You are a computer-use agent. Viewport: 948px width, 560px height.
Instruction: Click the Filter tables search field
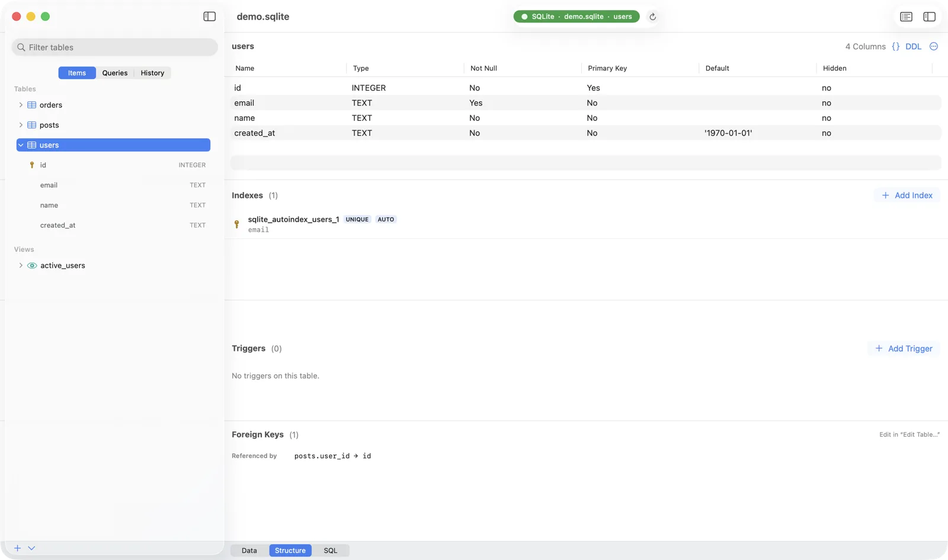pyautogui.click(x=115, y=47)
